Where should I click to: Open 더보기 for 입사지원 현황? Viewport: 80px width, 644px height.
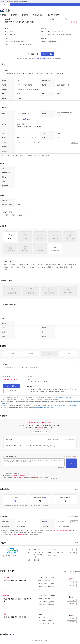[x=77, y=489]
